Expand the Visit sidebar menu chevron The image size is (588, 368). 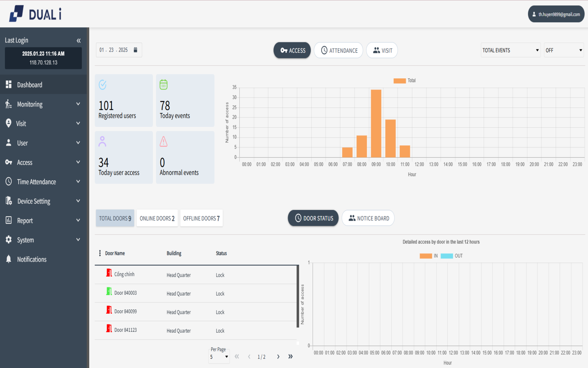[x=78, y=123]
